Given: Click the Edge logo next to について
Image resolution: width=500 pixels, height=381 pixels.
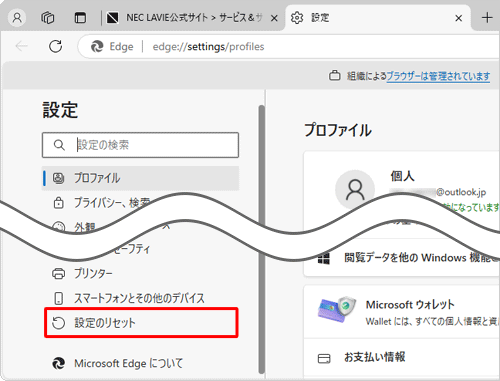Looking at the screenshot, I should (x=59, y=363).
